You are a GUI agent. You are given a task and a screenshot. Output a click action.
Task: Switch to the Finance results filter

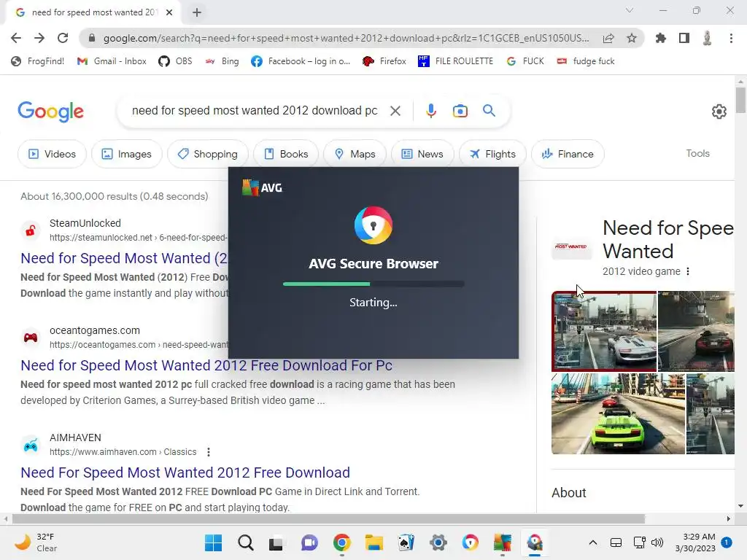pyautogui.click(x=568, y=154)
